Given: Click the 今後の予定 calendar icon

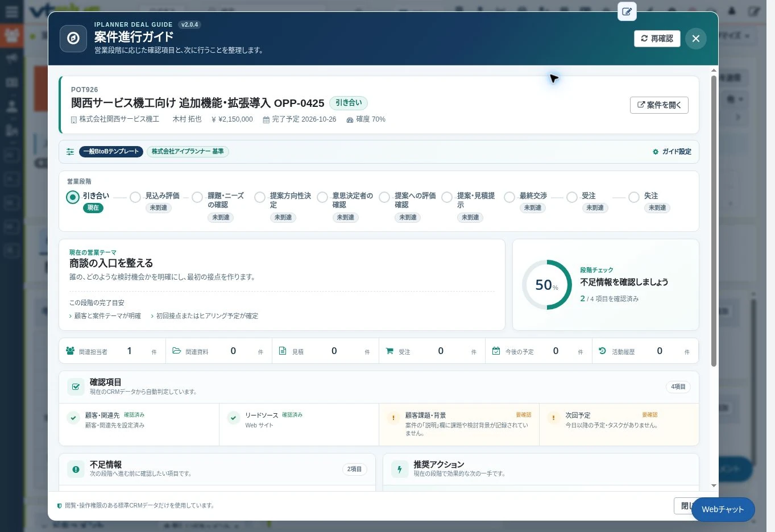Looking at the screenshot, I should coord(496,351).
